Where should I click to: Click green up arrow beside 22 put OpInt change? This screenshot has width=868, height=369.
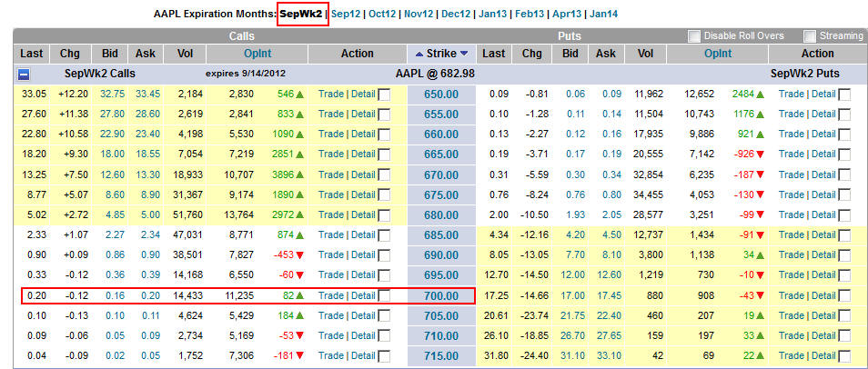pos(760,356)
